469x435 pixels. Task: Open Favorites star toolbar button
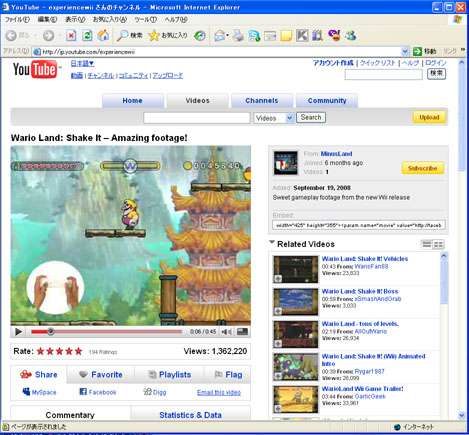click(x=168, y=35)
